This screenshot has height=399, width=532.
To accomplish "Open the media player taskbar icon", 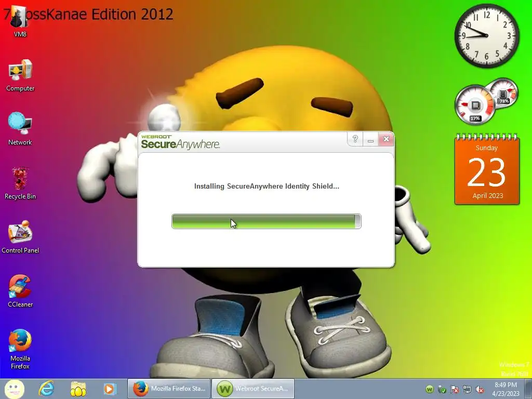I will pyautogui.click(x=110, y=389).
